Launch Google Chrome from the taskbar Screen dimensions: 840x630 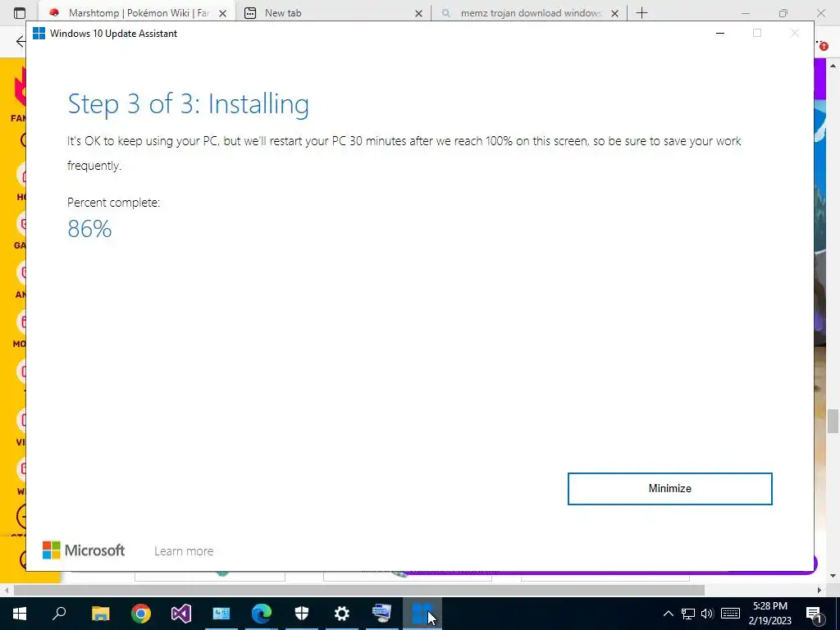pyautogui.click(x=141, y=614)
